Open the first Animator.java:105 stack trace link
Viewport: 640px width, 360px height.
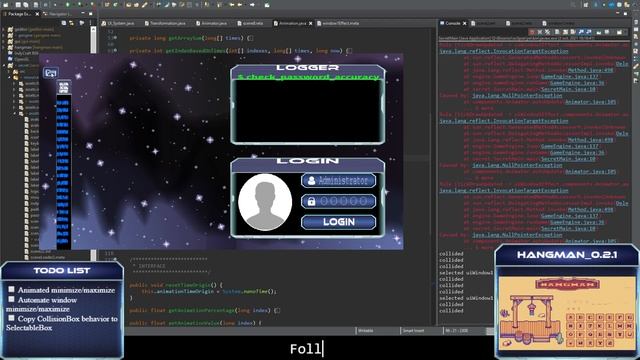[590, 102]
